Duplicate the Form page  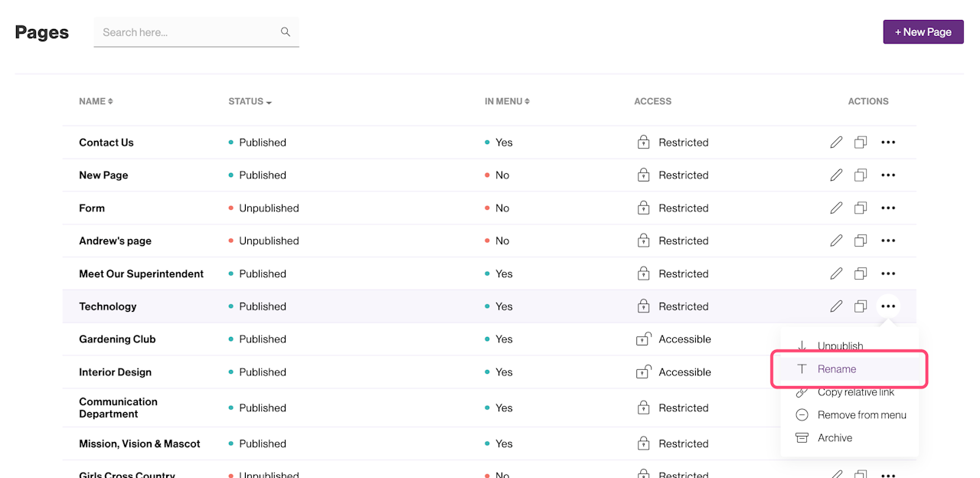pyautogui.click(x=861, y=208)
